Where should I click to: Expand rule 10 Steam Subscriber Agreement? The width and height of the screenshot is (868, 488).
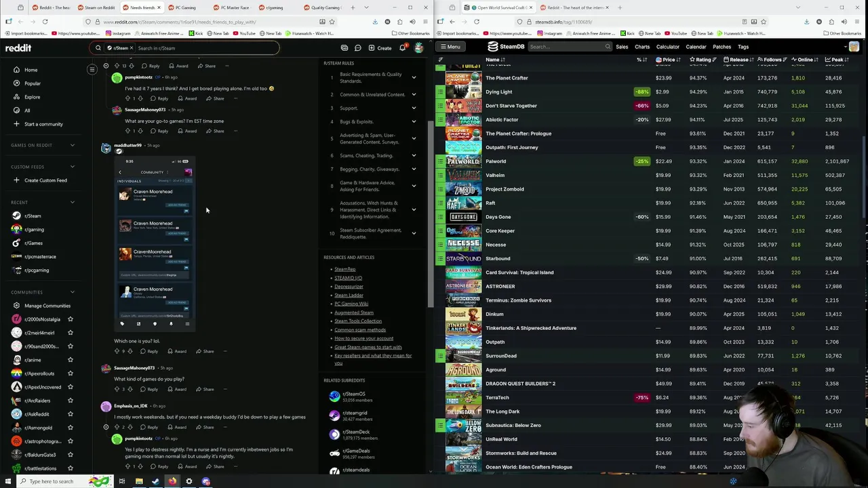(x=414, y=233)
